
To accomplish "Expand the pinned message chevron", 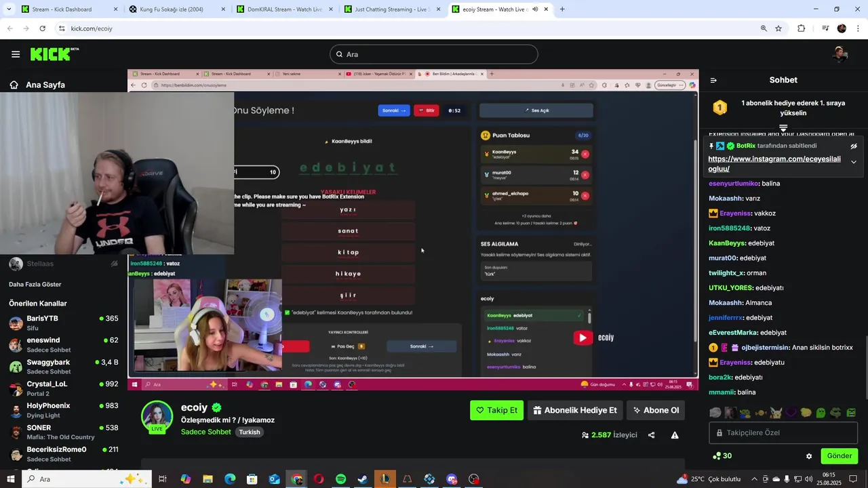I will (x=854, y=162).
